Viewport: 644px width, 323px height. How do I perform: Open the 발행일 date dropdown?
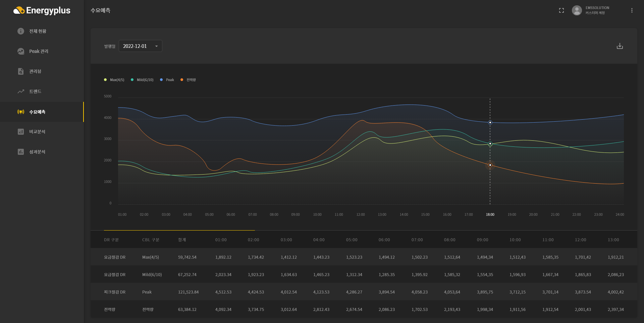coord(141,46)
